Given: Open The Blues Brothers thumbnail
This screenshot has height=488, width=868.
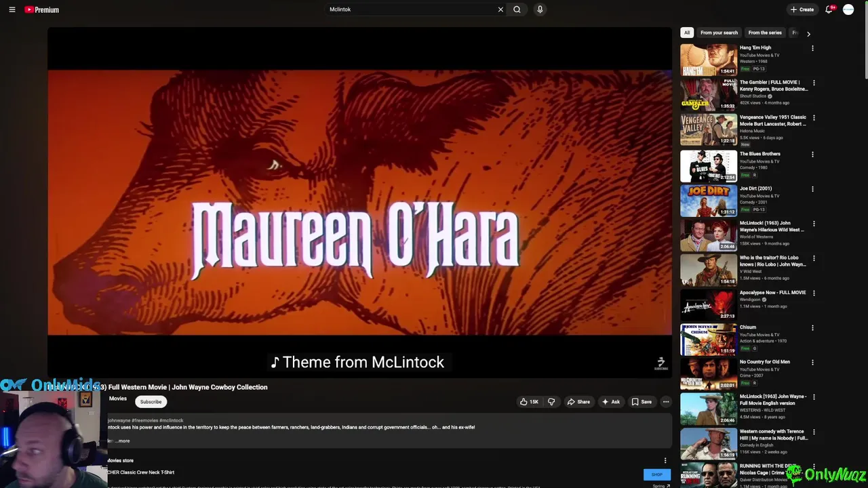Looking at the screenshot, I should (709, 165).
